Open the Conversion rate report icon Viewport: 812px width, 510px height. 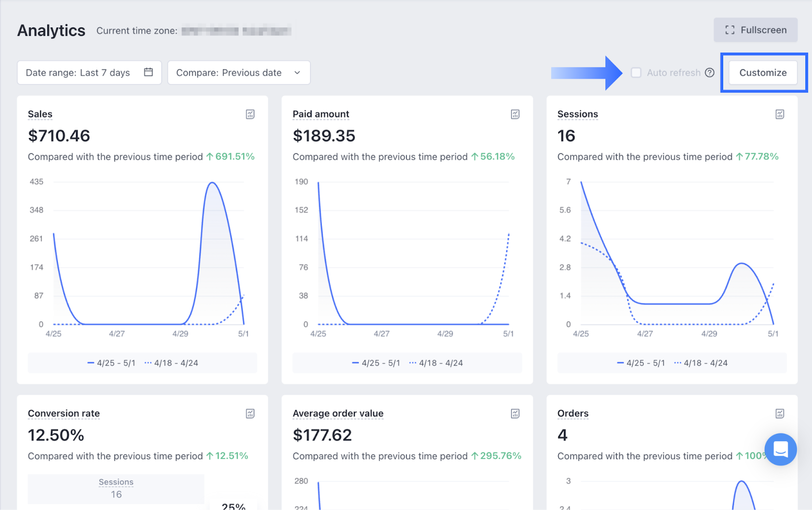pyautogui.click(x=250, y=414)
